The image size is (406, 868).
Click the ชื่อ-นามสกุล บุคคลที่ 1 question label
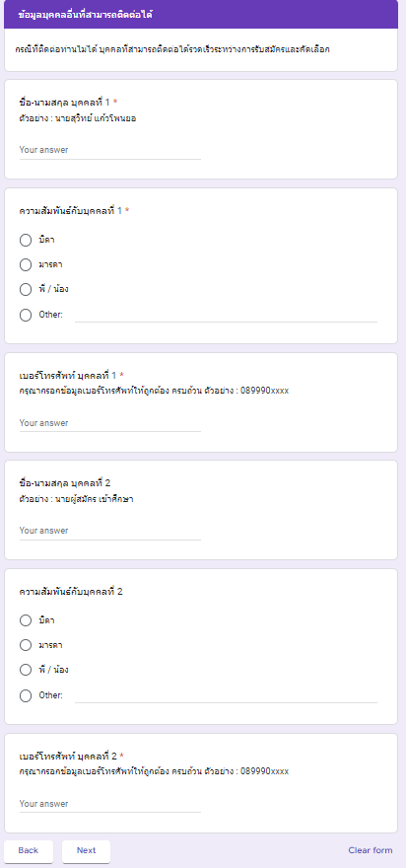pyautogui.click(x=65, y=102)
